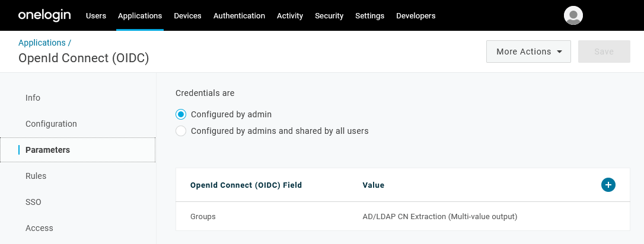Open the More Actions dropdown
This screenshot has width=644, height=244.
528,52
